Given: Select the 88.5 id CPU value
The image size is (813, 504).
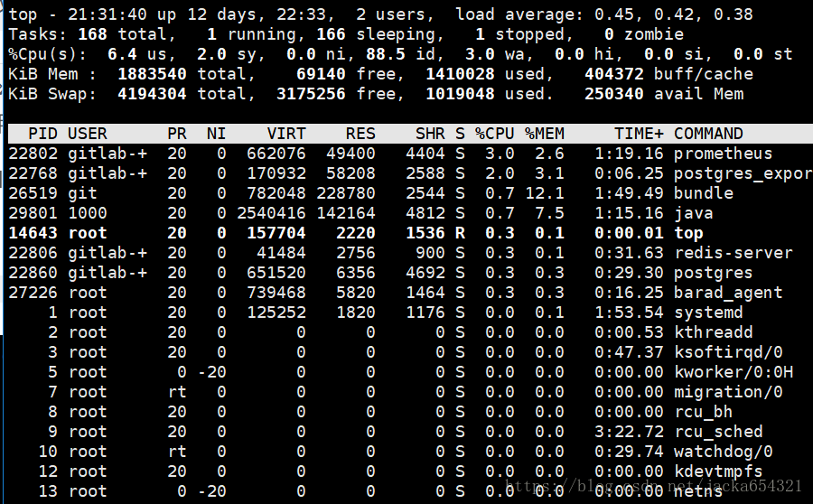Looking at the screenshot, I should 385,54.
